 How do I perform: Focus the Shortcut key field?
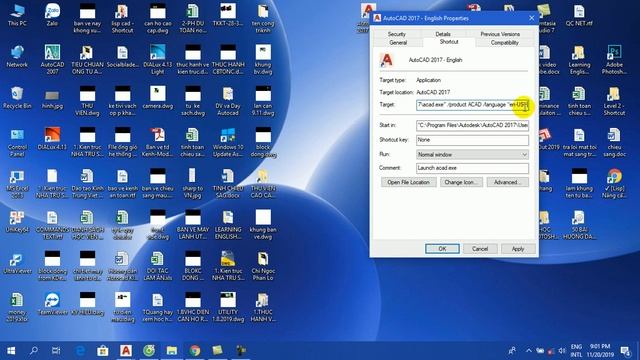coord(472,140)
